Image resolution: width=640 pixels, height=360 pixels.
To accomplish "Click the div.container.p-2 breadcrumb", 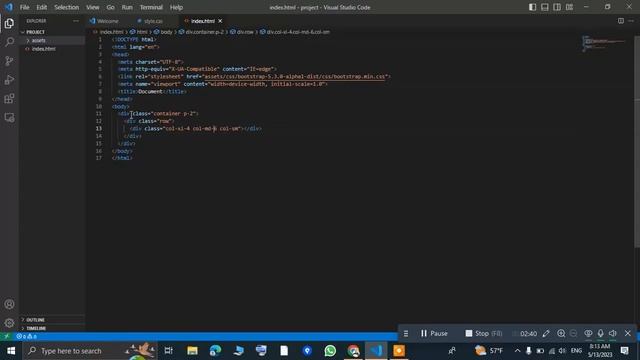I will click(201, 32).
